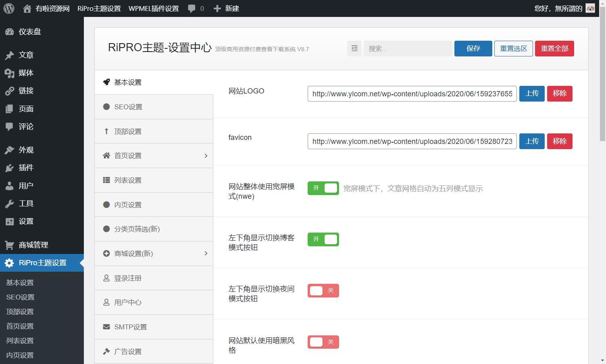
Task: Click the WordPress logo in the admin bar
Action: [x=8, y=8]
